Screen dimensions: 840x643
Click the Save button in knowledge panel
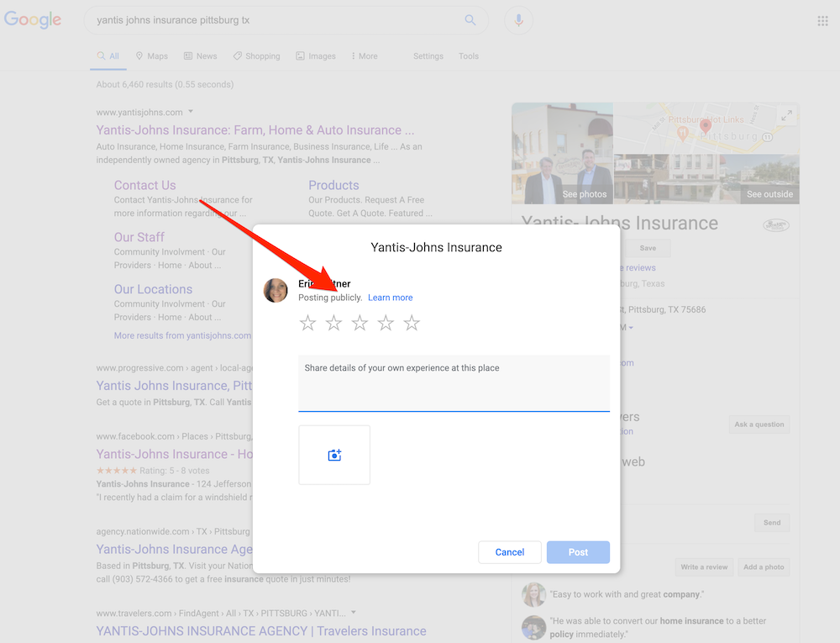pos(647,248)
